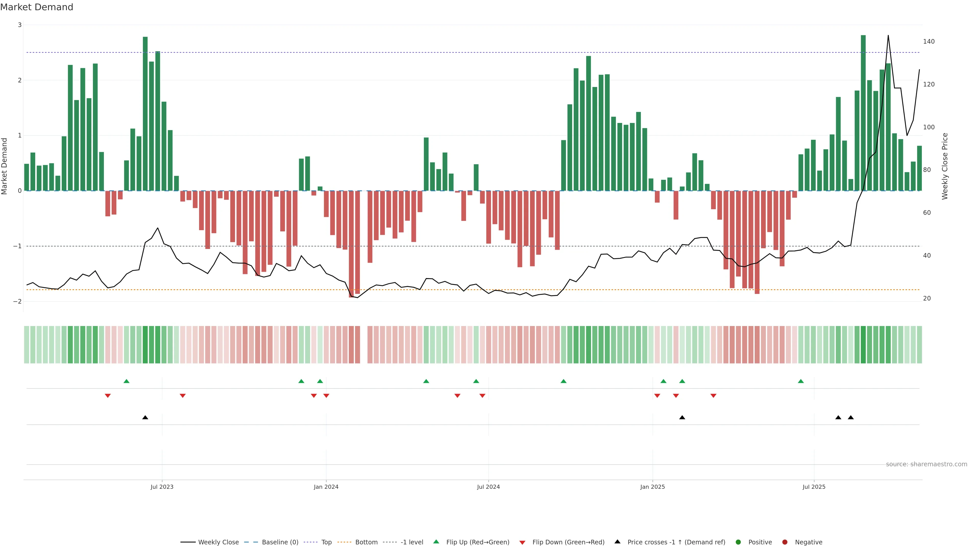
Task: Click the leftmost black price-cross triangle marker
Action: point(145,418)
